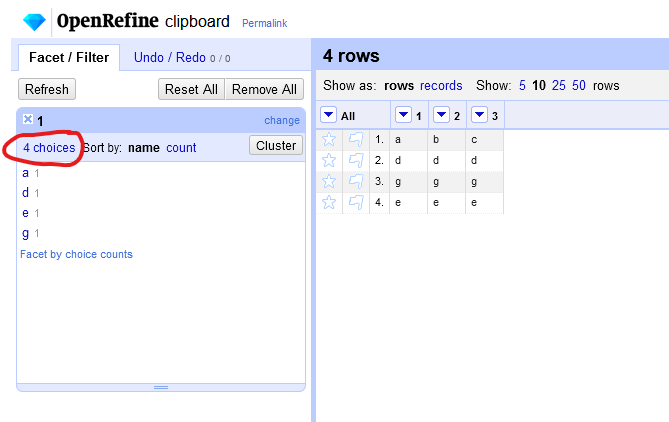Click the Cluster button

click(276, 146)
